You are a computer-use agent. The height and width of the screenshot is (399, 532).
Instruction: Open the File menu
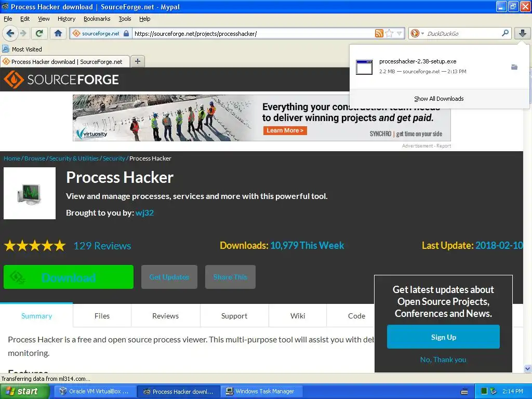pyautogui.click(x=8, y=19)
